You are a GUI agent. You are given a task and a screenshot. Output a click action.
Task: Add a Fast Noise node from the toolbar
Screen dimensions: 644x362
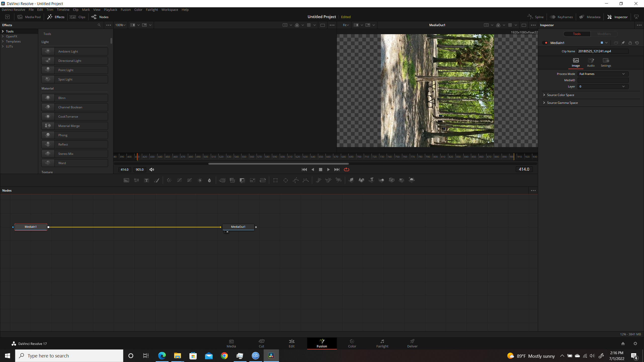[x=136, y=180]
